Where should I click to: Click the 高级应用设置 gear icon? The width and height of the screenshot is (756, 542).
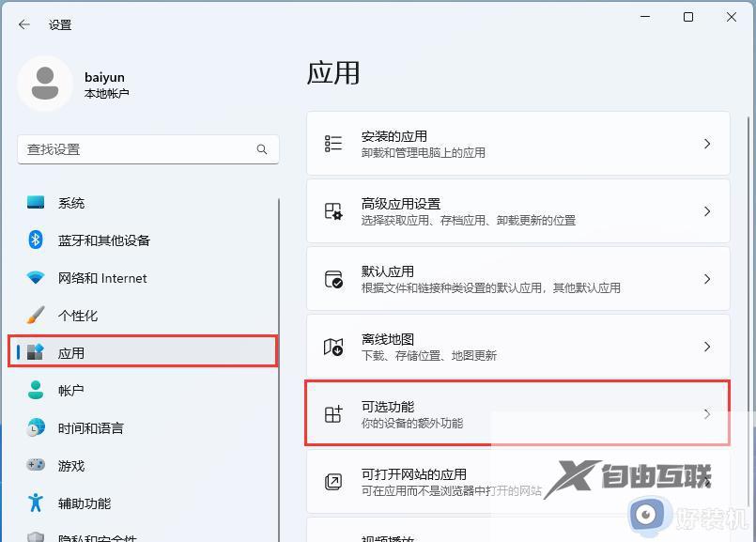[x=333, y=210]
